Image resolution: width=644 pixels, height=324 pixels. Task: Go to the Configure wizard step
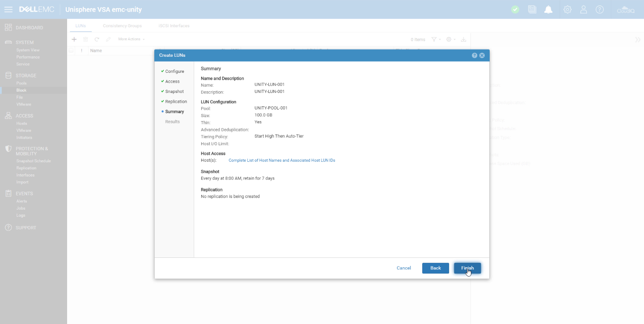pos(174,72)
